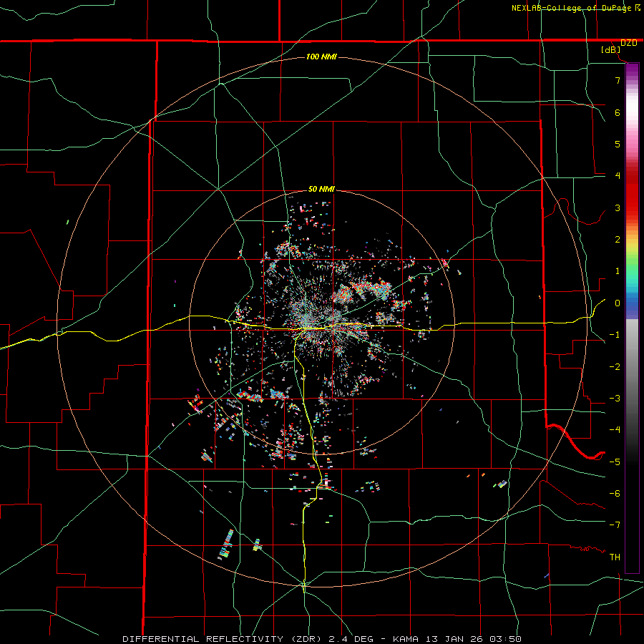This screenshot has height=644, width=644.
Task: Select the -1 dB scale value
Action: (x=615, y=335)
